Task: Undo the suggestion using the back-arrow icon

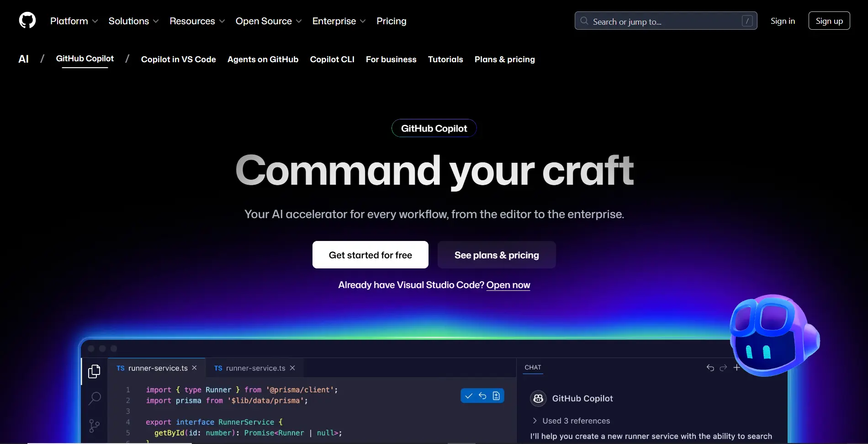Action: (482, 396)
